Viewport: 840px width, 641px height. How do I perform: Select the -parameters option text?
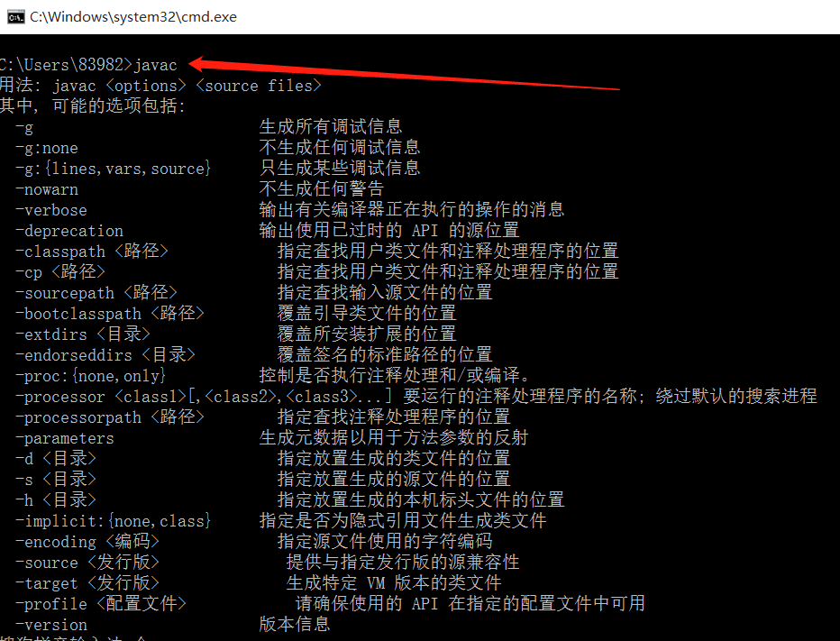pos(64,438)
